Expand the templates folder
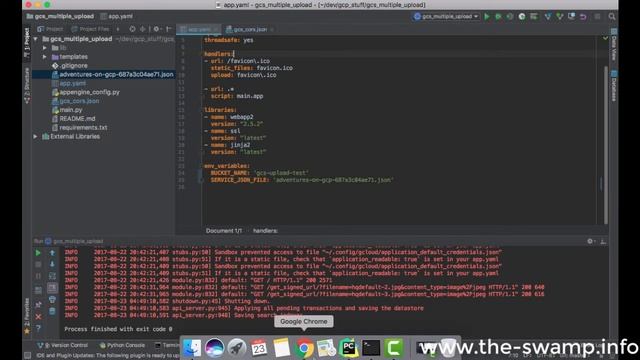This screenshot has width=640, height=360. [x=45, y=57]
